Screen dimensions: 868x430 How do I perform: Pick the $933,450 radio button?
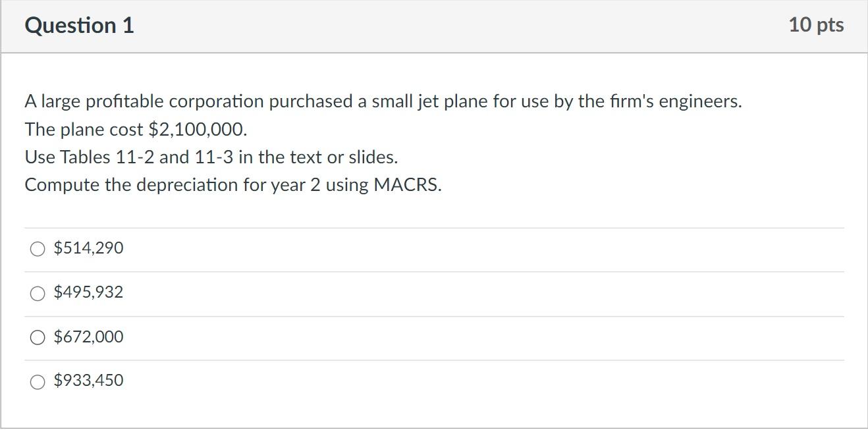(x=38, y=381)
